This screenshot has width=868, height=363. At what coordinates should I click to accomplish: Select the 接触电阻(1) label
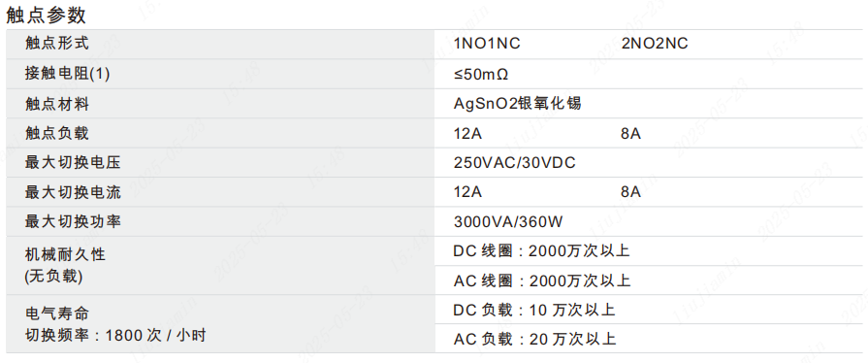pos(68,73)
